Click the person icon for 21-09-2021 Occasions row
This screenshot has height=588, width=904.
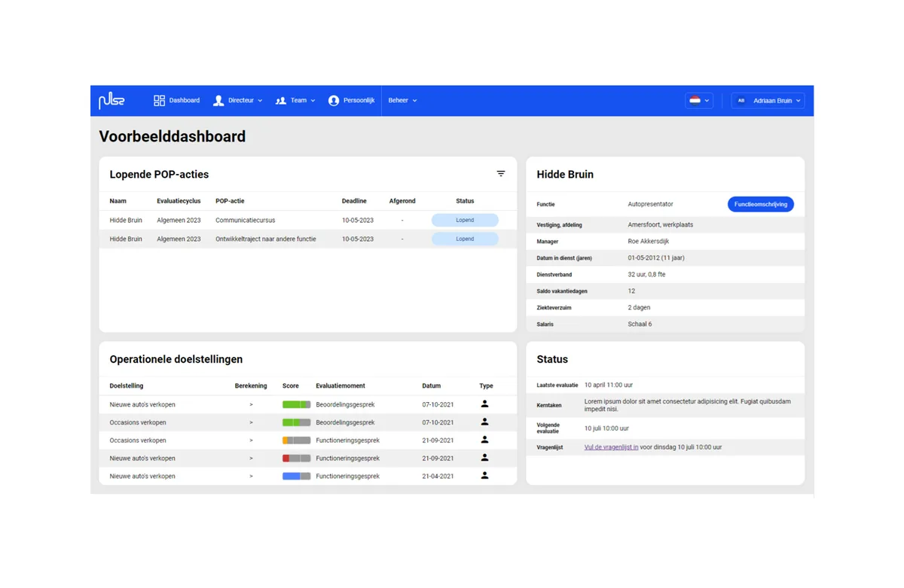pos(485,440)
